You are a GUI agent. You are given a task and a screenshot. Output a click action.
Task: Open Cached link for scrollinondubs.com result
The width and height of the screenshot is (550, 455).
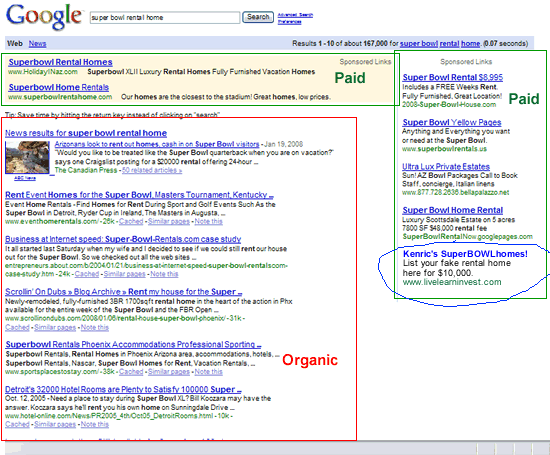click(x=17, y=327)
